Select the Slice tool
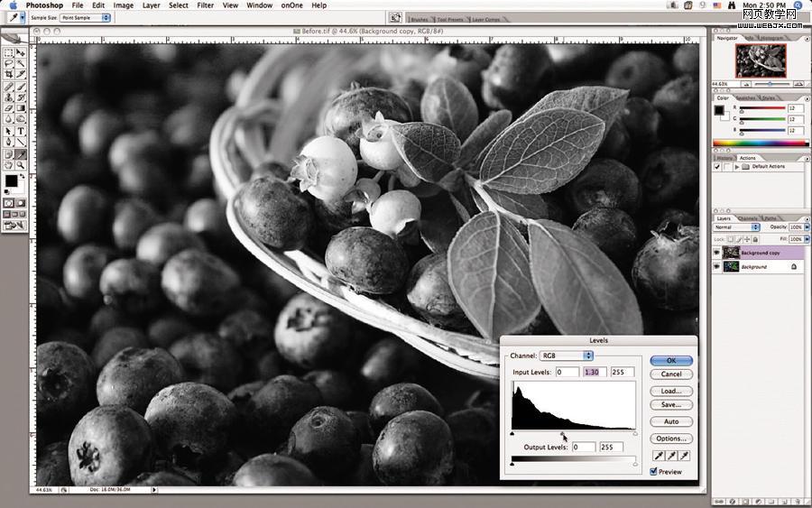 [20, 74]
